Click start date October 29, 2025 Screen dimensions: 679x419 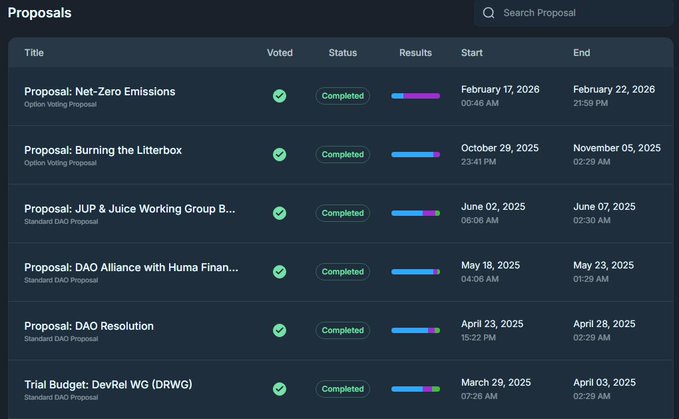point(500,148)
